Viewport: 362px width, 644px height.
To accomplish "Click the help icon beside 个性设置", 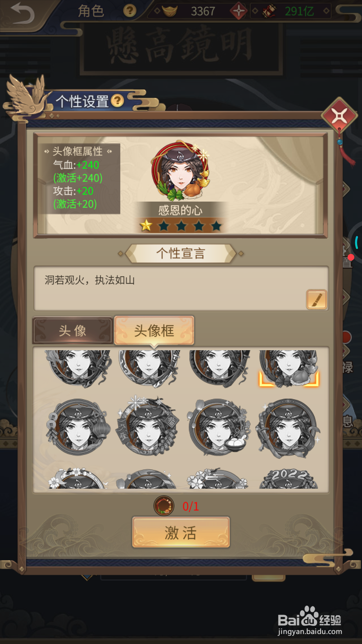I will click(x=117, y=101).
